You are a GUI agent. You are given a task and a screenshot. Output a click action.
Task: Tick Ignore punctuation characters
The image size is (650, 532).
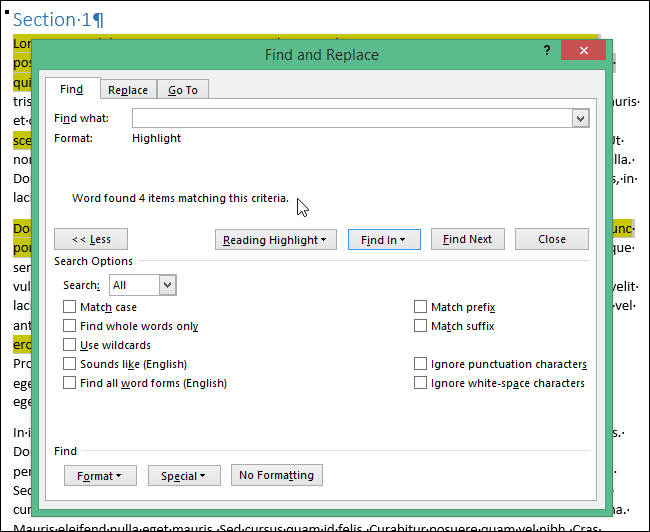420,364
